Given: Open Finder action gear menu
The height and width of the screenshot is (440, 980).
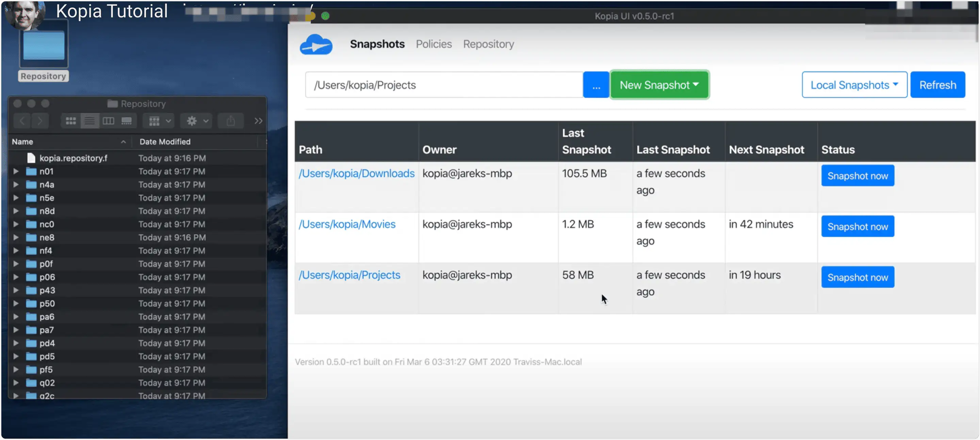Looking at the screenshot, I should pyautogui.click(x=197, y=121).
